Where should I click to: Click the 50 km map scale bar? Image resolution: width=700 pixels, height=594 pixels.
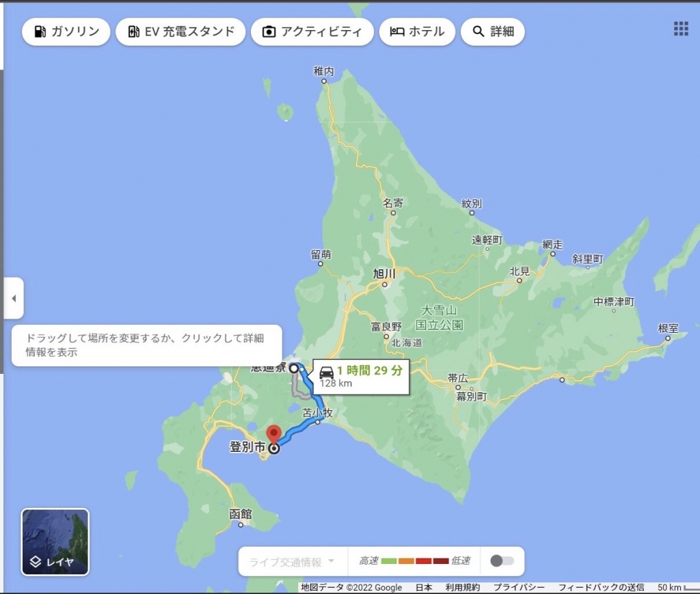(x=675, y=588)
